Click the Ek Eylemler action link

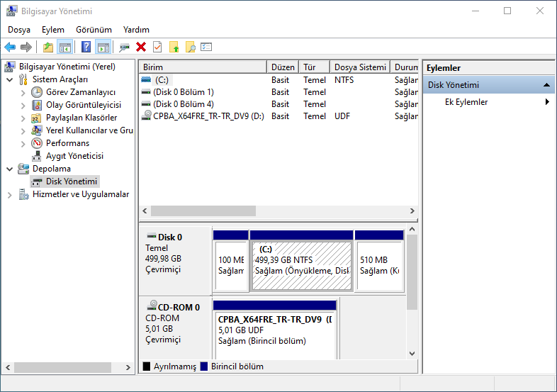coord(466,102)
